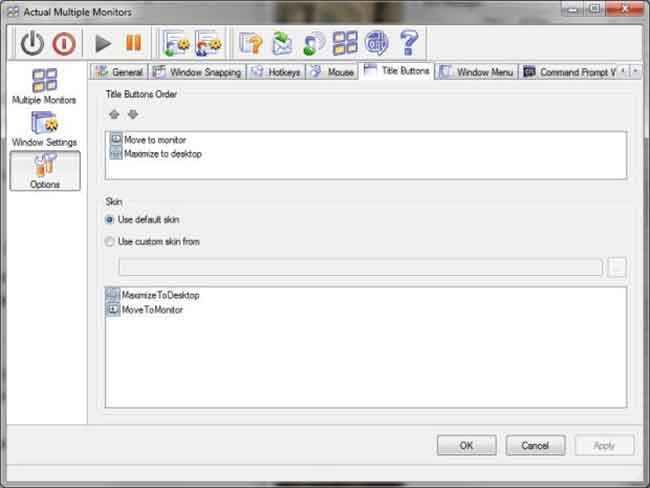Click the Cancel button

(535, 445)
